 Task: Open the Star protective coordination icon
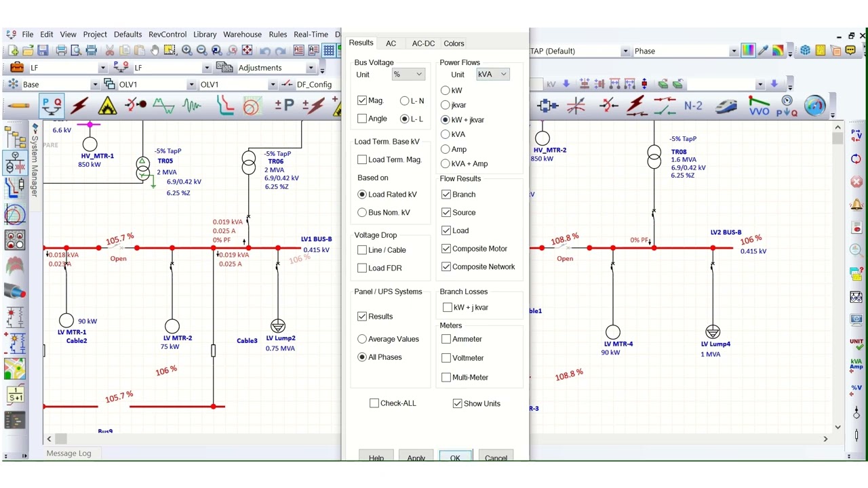[x=225, y=106]
